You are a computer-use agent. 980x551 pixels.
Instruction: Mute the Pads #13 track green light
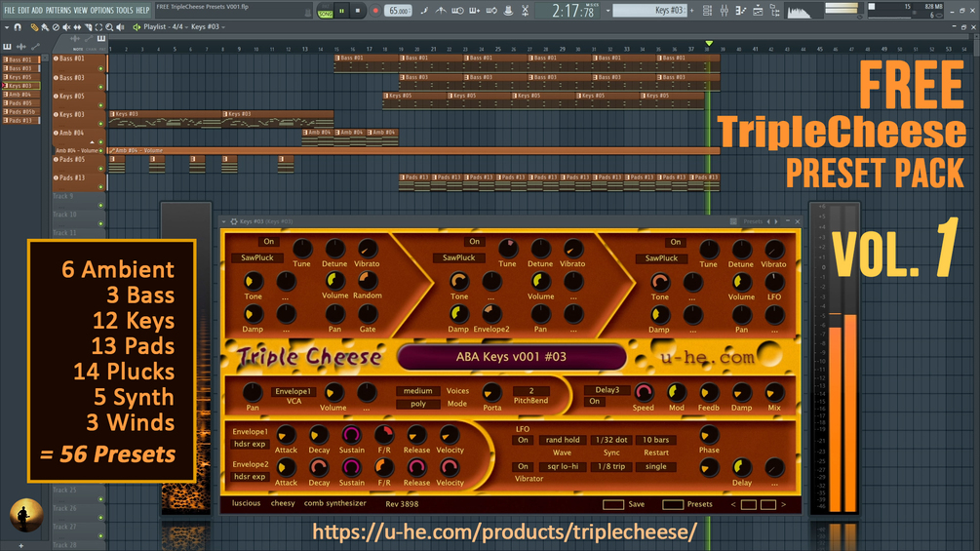[x=100, y=187]
